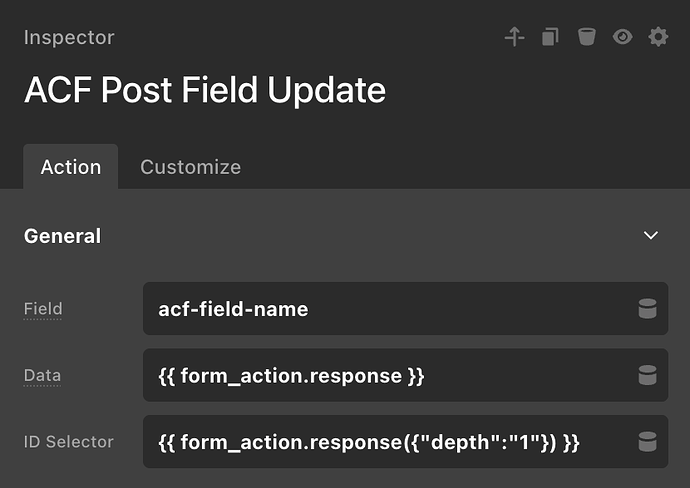Viewport: 690px width, 488px height.
Task: Click the Field label
Action: click(x=43, y=309)
